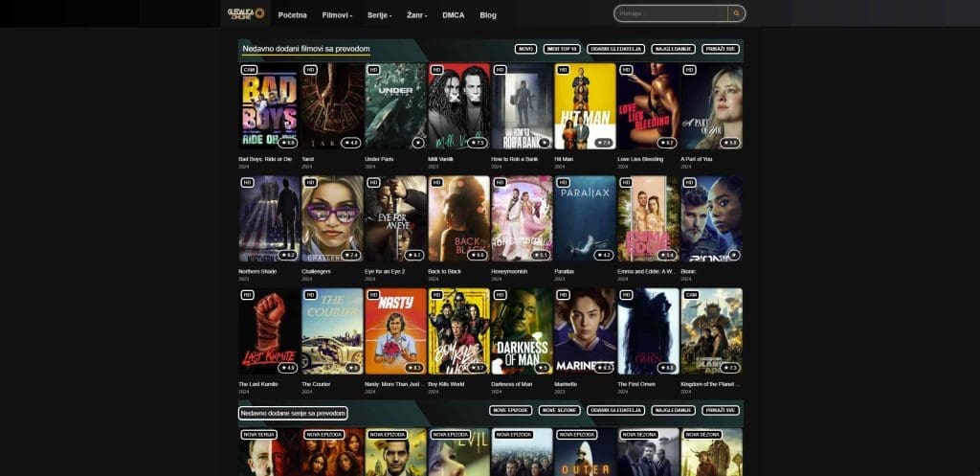Open the A Part of You poster
This screenshot has width=980, height=476.
(711, 105)
